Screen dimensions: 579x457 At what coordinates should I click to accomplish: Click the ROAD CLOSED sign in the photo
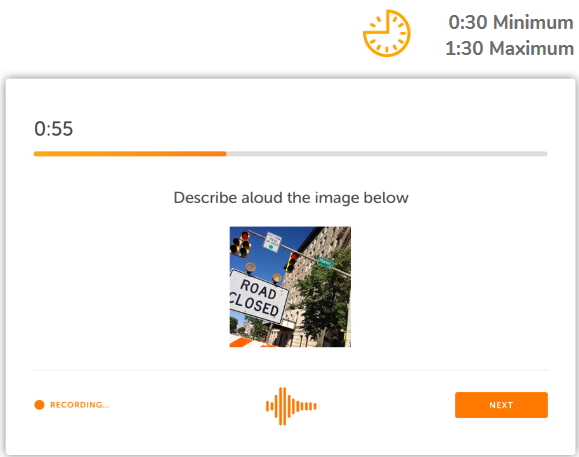point(257,297)
